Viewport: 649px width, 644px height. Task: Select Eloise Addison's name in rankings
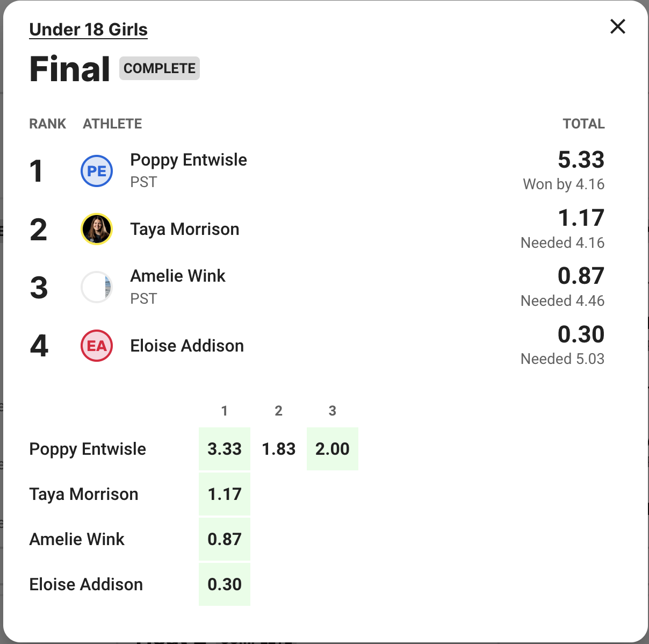point(186,346)
